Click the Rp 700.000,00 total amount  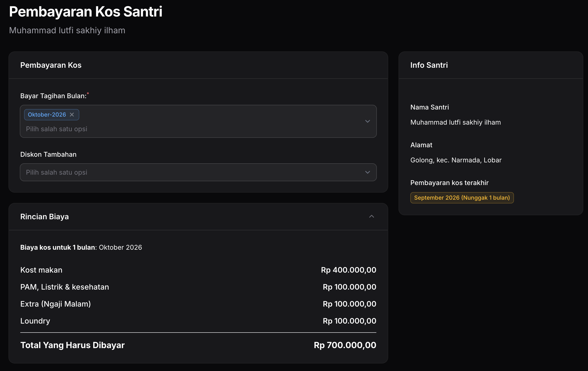pyautogui.click(x=345, y=345)
